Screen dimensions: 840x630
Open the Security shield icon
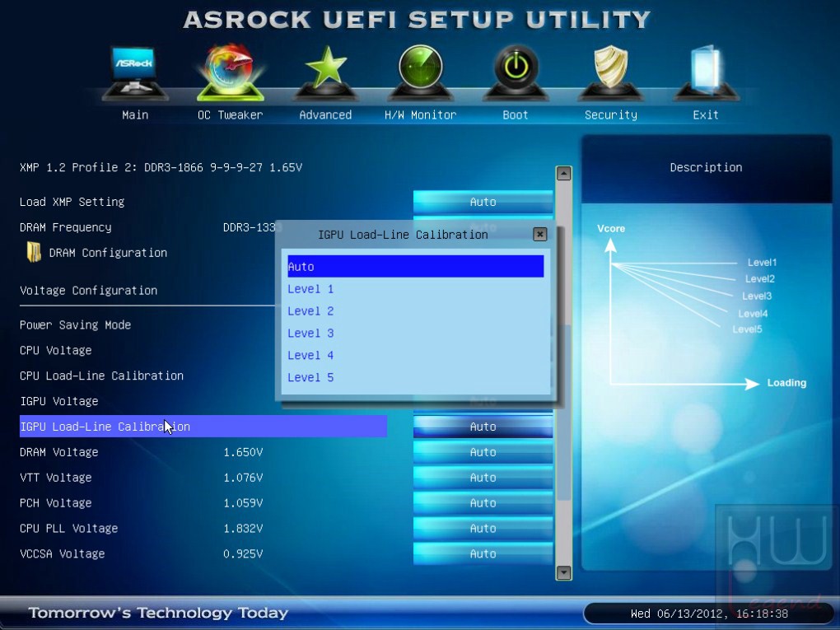(x=611, y=72)
